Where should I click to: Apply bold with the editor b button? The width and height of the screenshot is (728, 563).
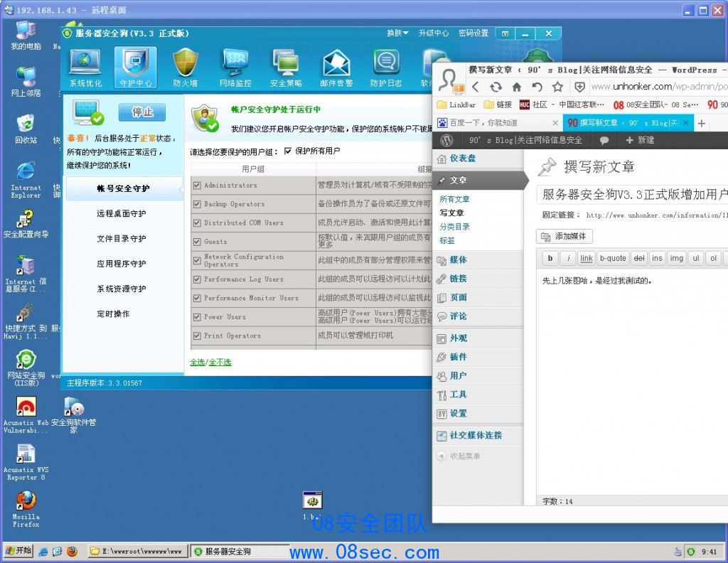[550, 258]
